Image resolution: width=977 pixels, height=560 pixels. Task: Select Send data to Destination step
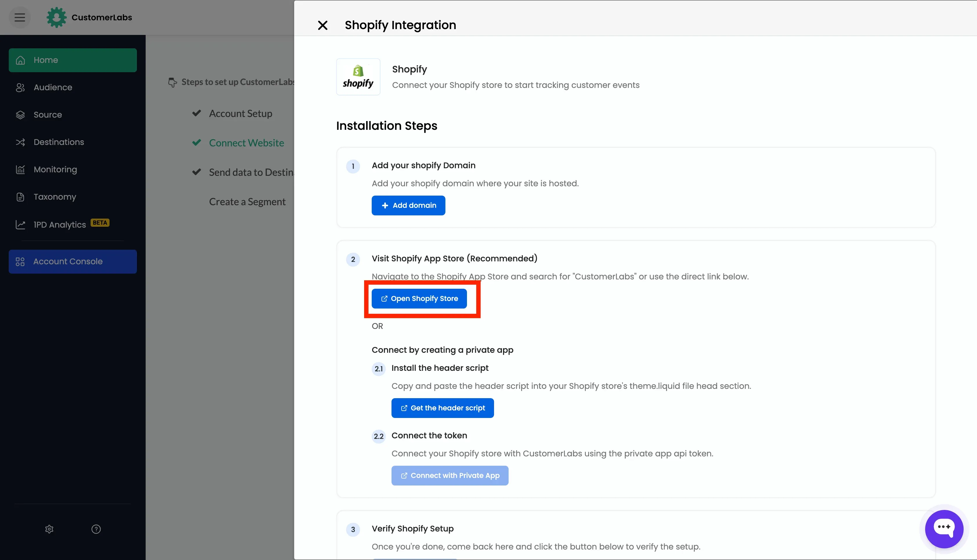pos(252,172)
